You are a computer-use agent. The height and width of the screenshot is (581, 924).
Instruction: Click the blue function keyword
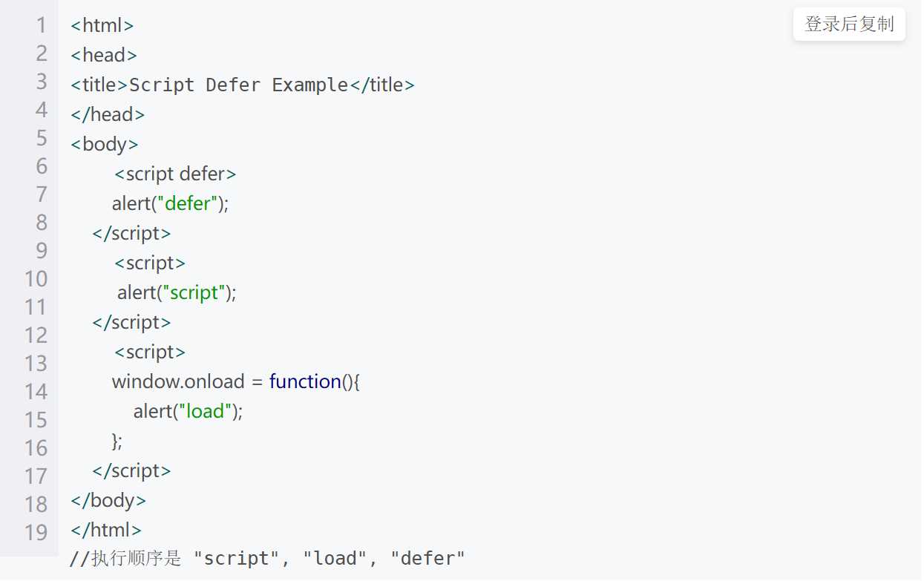(305, 381)
